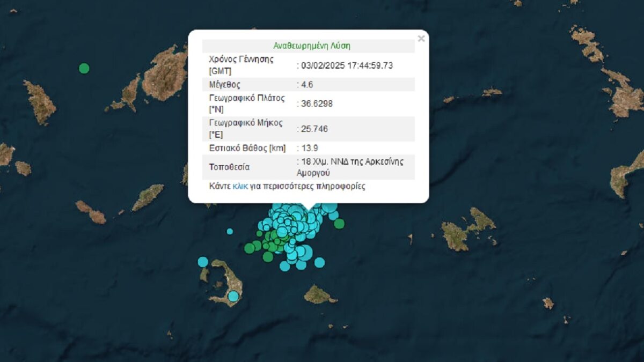
Task: Close the earthquake info popup
Action: (x=421, y=39)
